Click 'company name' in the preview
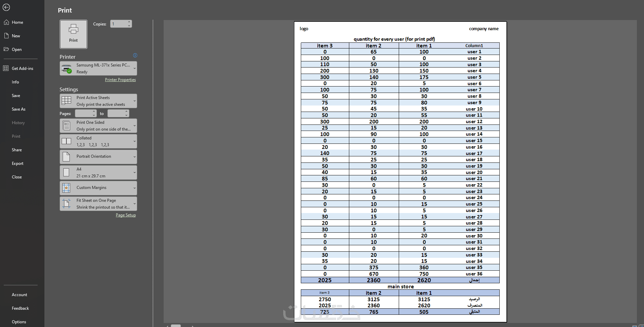Viewport: 644px width, 327px height. [x=484, y=29]
